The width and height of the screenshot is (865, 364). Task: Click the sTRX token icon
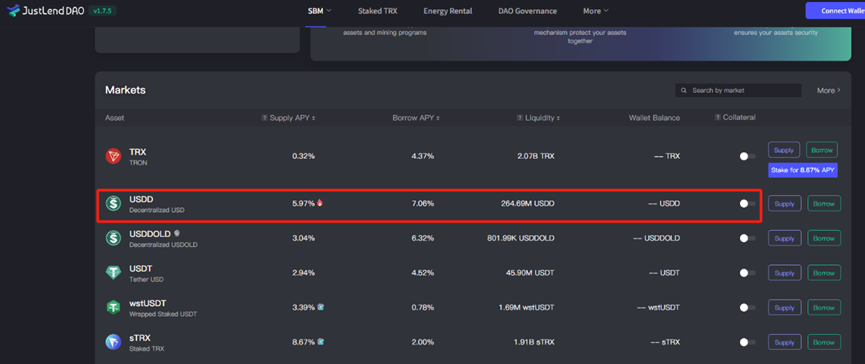[113, 342]
